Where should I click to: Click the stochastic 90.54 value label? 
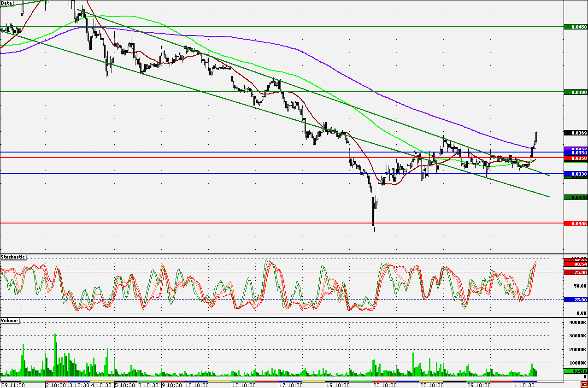tap(576, 265)
